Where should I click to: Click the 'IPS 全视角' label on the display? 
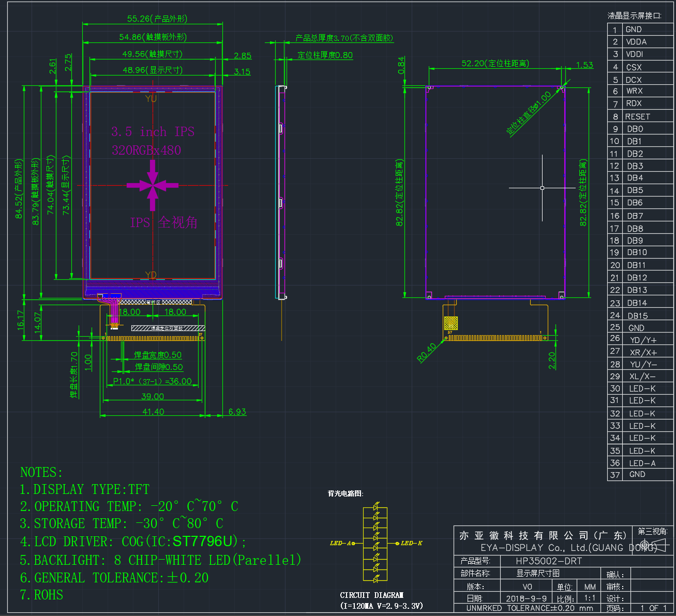[164, 222]
